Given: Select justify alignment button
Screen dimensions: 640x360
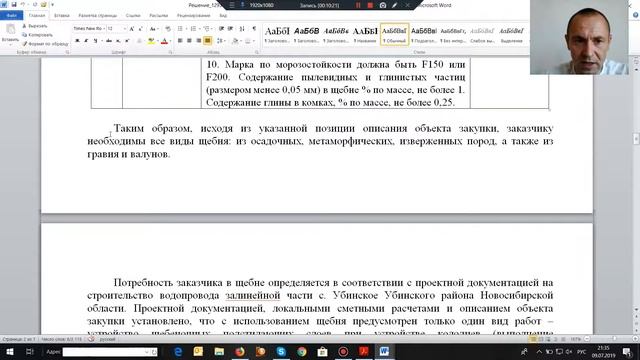Looking at the screenshot, I should point(208,41).
